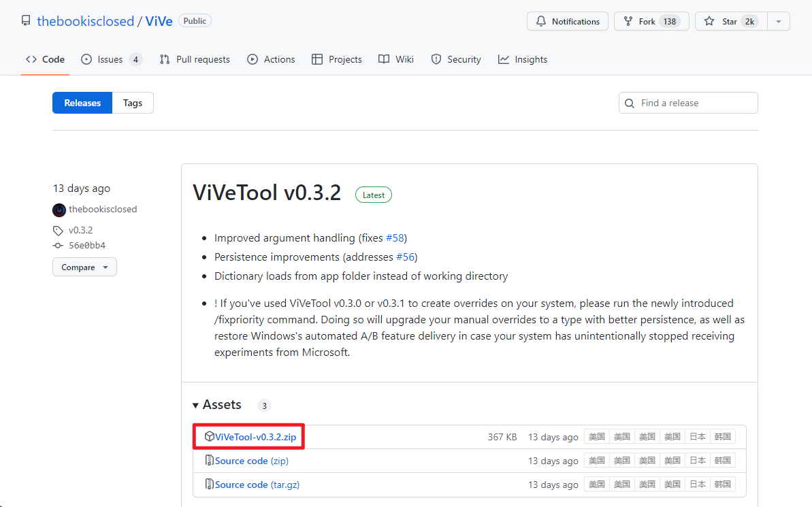Fork the ViVe repository
This screenshot has height=507, width=812.
[x=651, y=21]
